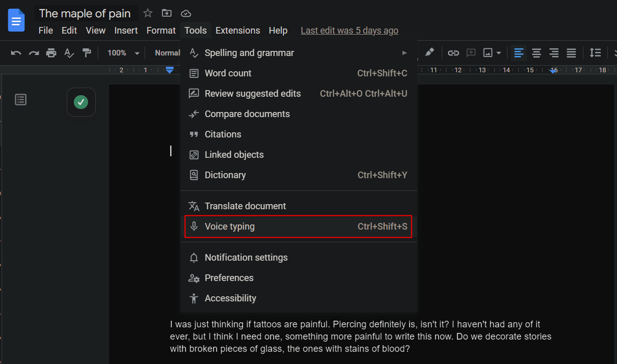Open line and paragraph spacing
Viewport: 617px width, 364px height.
[595, 53]
